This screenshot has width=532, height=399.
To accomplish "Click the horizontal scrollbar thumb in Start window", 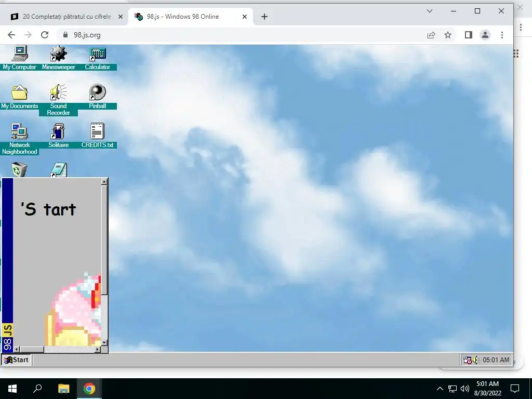I will pyautogui.click(x=32, y=349).
